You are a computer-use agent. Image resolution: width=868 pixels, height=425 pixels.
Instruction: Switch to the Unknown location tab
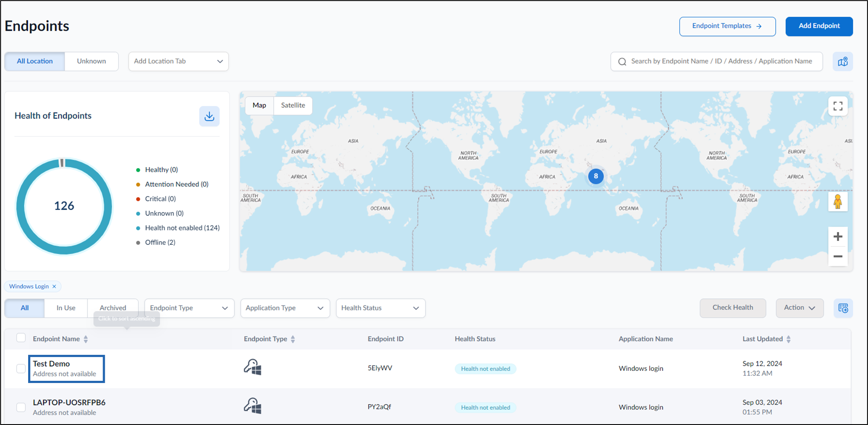(91, 62)
